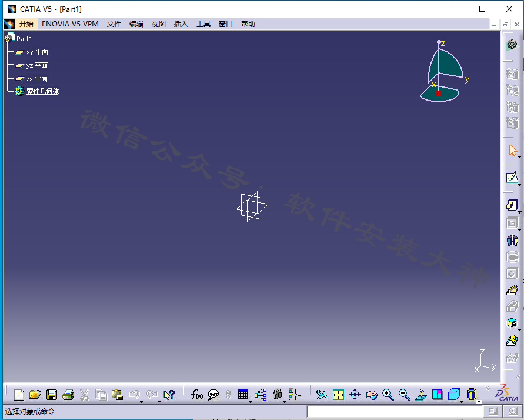Open the 帮助 (Help) menu

pyautogui.click(x=248, y=24)
